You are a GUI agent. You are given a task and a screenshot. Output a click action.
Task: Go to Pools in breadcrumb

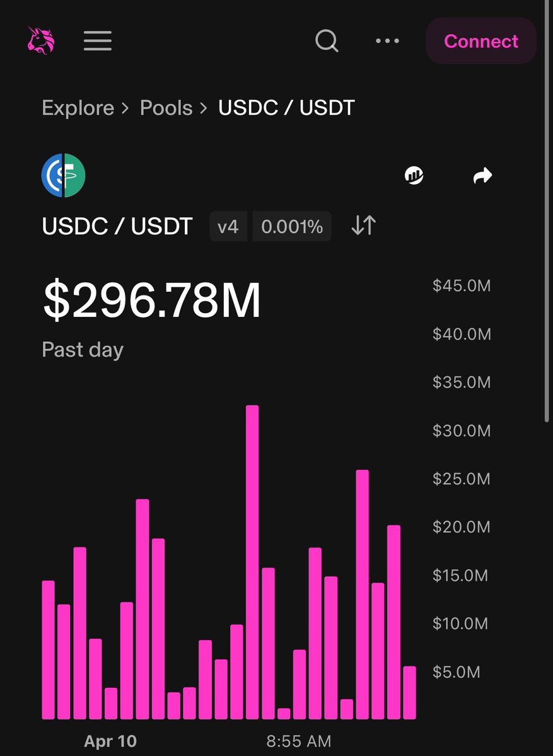[166, 108]
